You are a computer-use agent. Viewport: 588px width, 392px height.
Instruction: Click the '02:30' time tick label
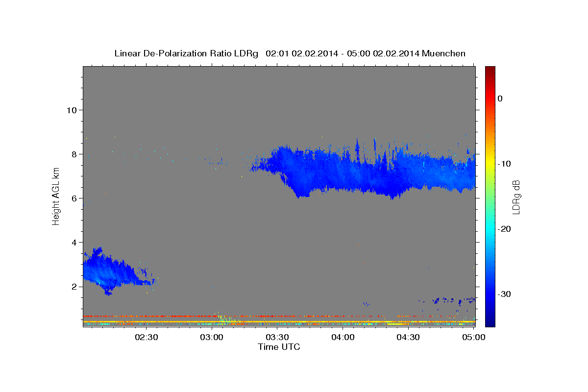coord(147,337)
